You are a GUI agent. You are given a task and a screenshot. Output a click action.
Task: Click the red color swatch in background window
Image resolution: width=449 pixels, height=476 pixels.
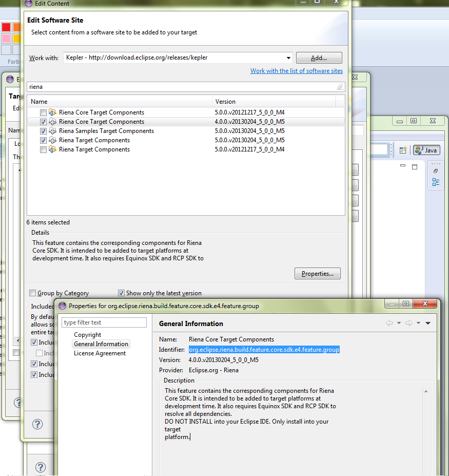pyautogui.click(x=6, y=27)
